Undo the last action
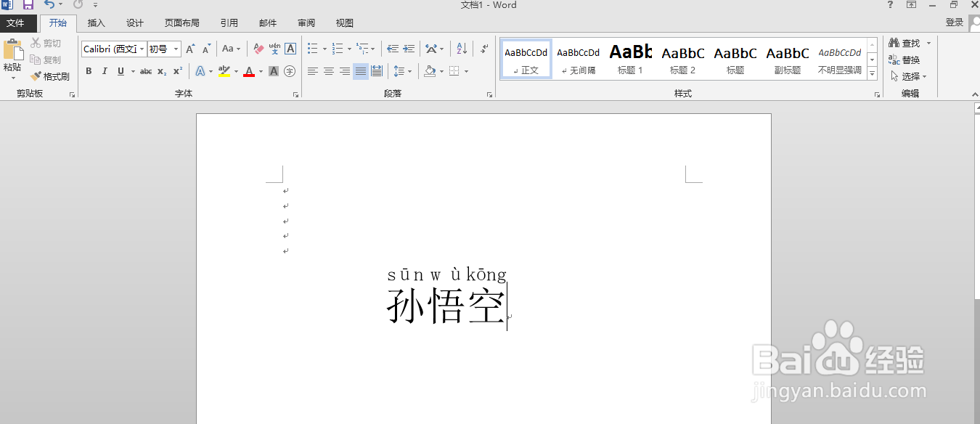The image size is (980, 424). pos(49,5)
